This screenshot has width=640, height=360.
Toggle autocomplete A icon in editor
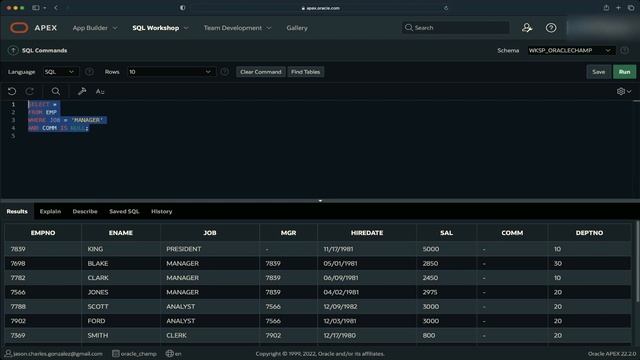(x=100, y=91)
